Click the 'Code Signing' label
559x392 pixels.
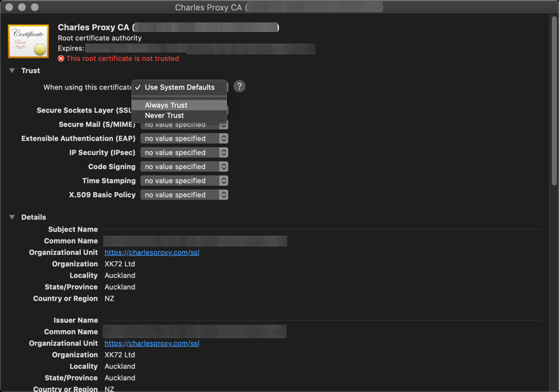[x=112, y=167]
